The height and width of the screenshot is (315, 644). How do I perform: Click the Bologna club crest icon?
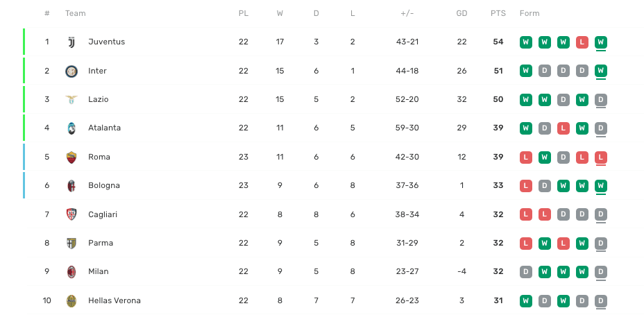coord(71,185)
